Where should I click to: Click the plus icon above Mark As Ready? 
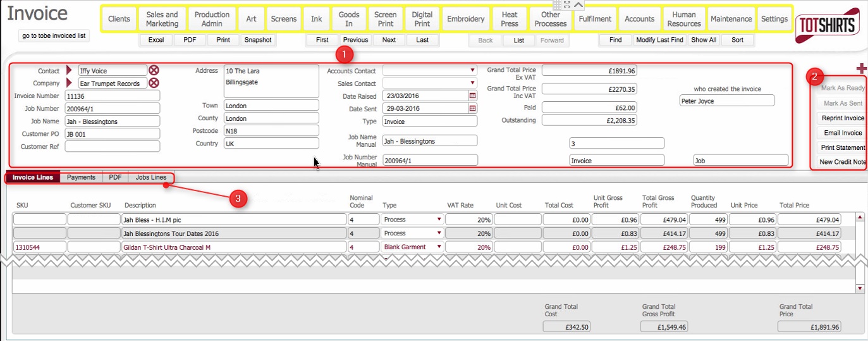point(861,68)
